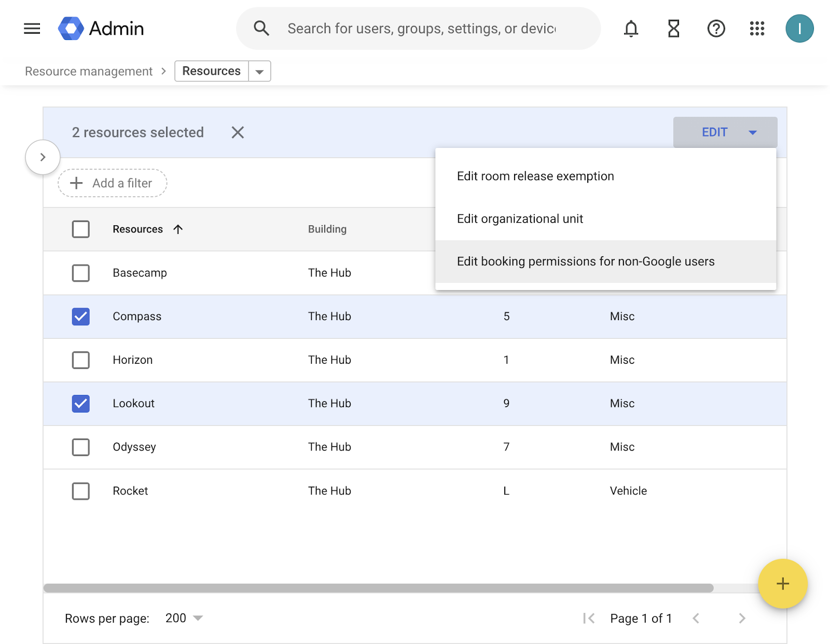The height and width of the screenshot is (644, 830).
Task: Check the Horizon resource checkbox
Action: (81, 360)
